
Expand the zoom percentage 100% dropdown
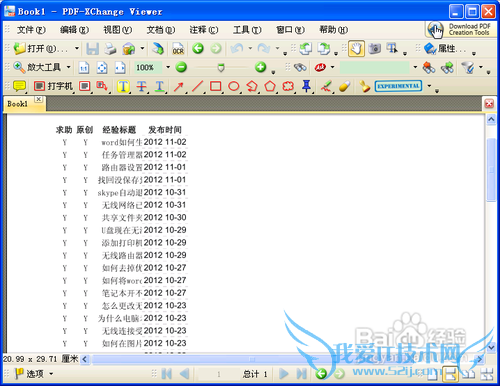(168, 67)
